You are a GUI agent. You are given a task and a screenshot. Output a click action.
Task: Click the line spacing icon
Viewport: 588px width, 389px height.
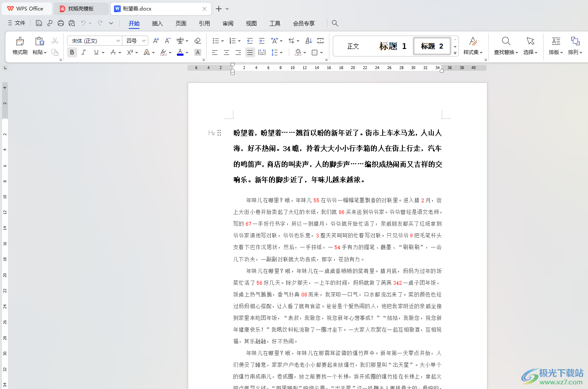(275, 52)
